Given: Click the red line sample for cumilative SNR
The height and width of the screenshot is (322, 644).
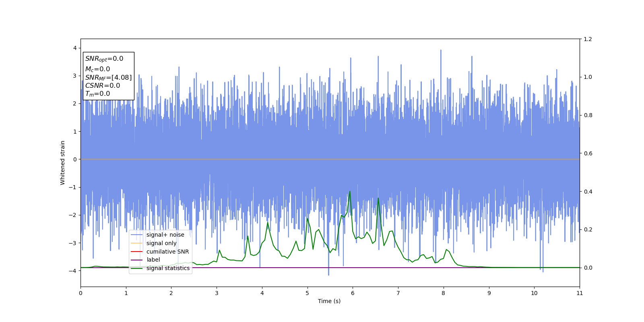Looking at the screenshot, I should pyautogui.click(x=137, y=252).
